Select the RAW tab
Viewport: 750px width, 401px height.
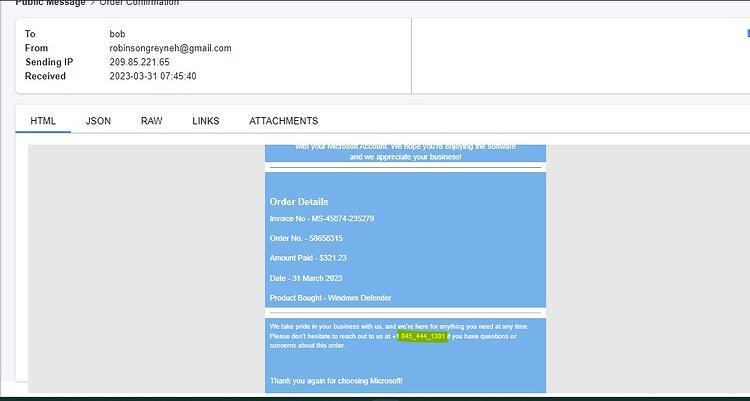(x=152, y=121)
